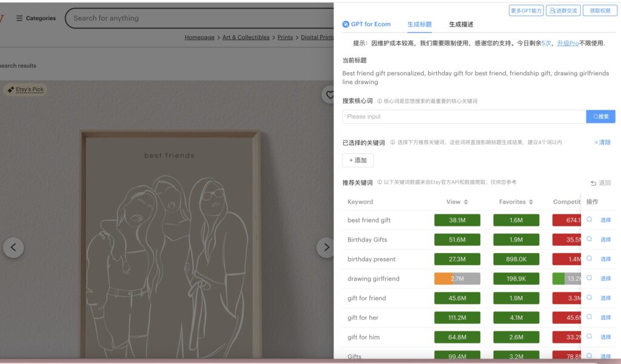
Task: Click search icon in 'best friend gift' row
Action: click(589, 220)
